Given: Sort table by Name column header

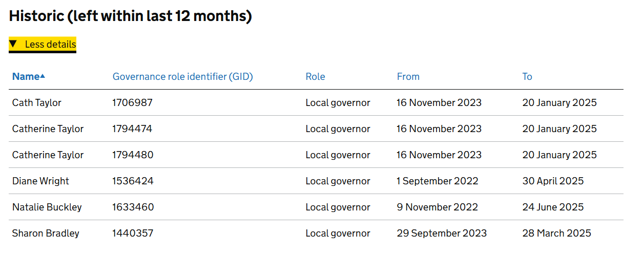Looking at the screenshot, I should tap(26, 76).
